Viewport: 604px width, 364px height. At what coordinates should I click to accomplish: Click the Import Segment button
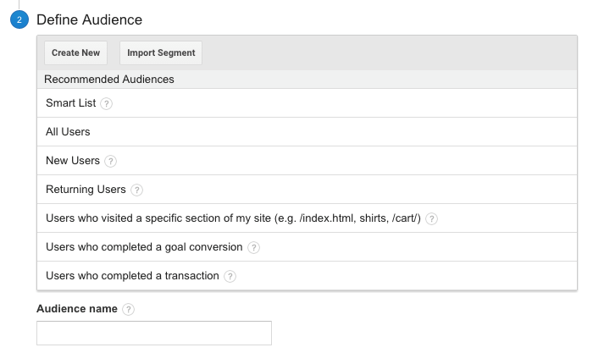pyautogui.click(x=161, y=52)
